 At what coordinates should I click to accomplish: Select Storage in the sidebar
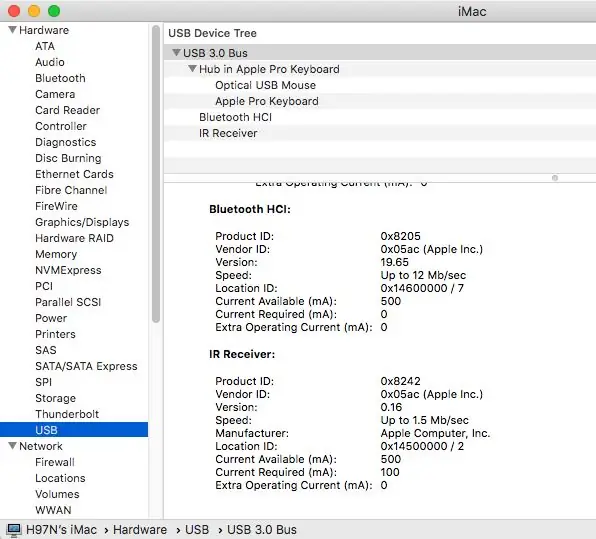[x=55, y=398]
